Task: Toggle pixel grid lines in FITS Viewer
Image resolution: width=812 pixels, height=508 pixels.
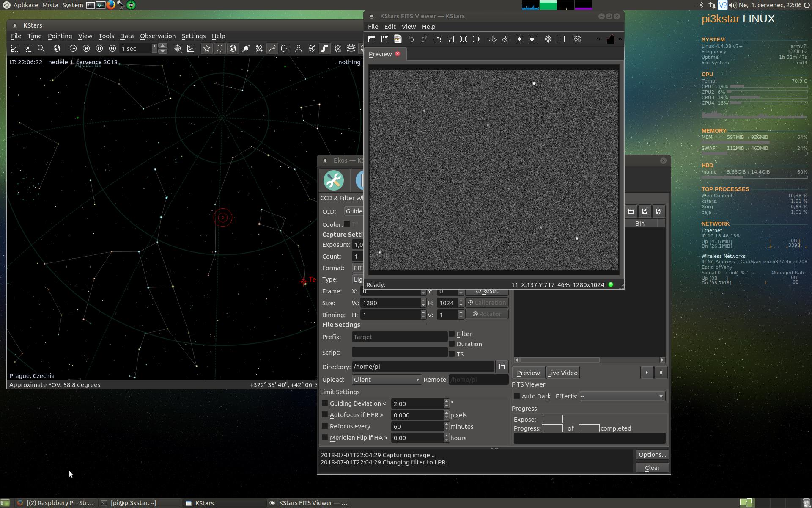Action: pos(561,39)
